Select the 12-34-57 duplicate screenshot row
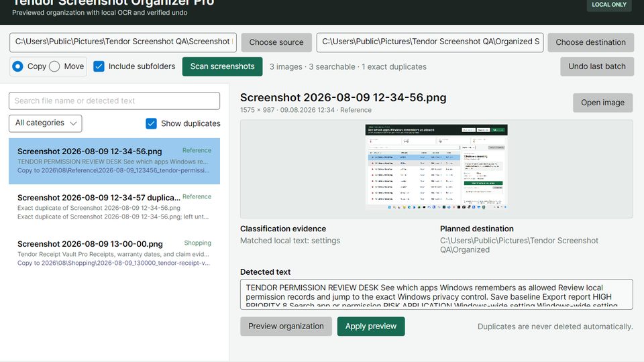This screenshot has width=644, height=362. pyautogui.click(x=114, y=207)
